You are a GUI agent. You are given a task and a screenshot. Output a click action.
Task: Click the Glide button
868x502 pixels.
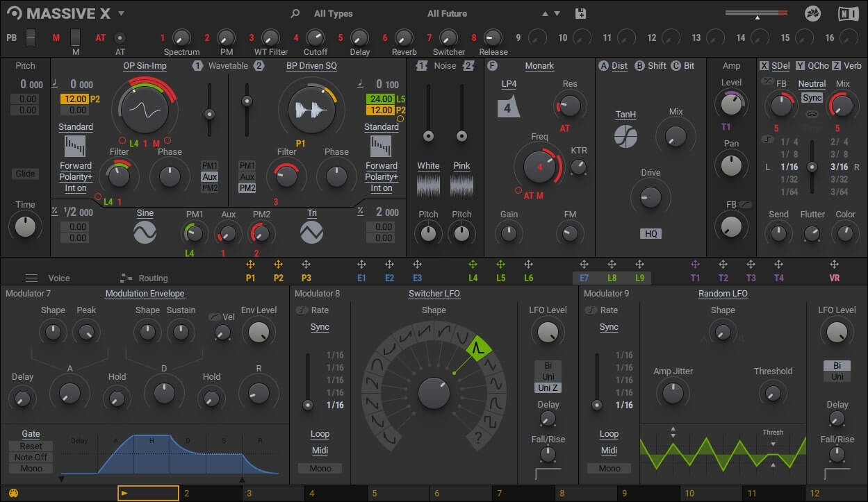[x=24, y=173]
